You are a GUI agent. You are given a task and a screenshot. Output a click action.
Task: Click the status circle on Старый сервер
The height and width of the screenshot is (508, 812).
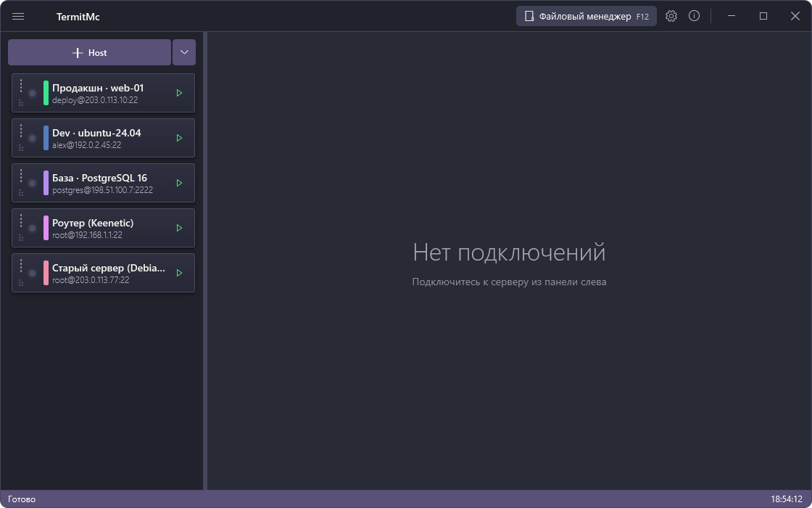tap(32, 273)
